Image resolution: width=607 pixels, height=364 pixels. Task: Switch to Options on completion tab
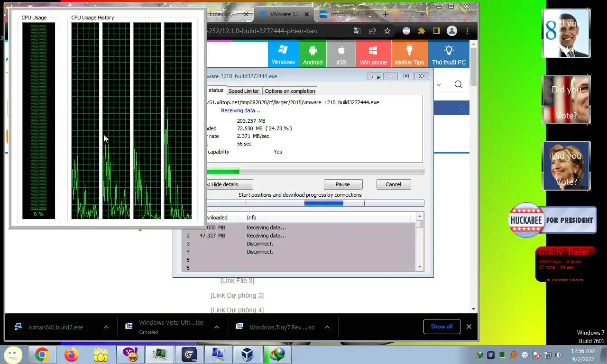click(x=290, y=91)
